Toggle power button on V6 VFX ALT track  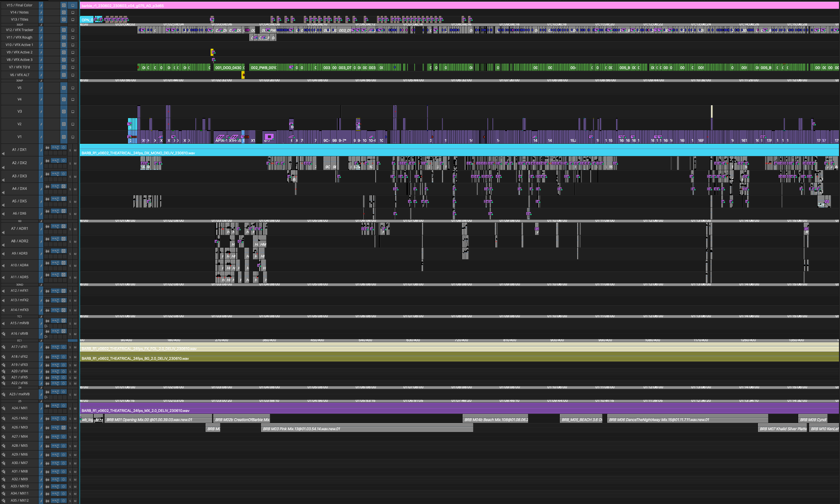point(64,75)
